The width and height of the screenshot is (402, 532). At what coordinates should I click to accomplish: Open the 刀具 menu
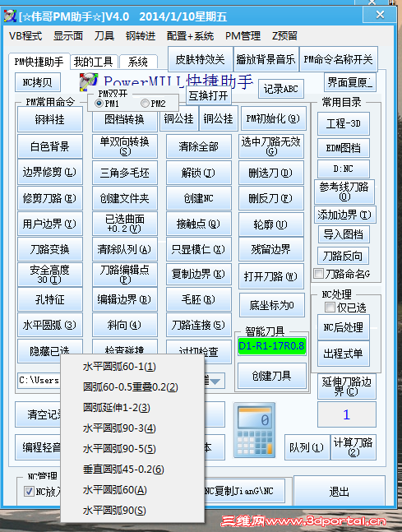104,36
